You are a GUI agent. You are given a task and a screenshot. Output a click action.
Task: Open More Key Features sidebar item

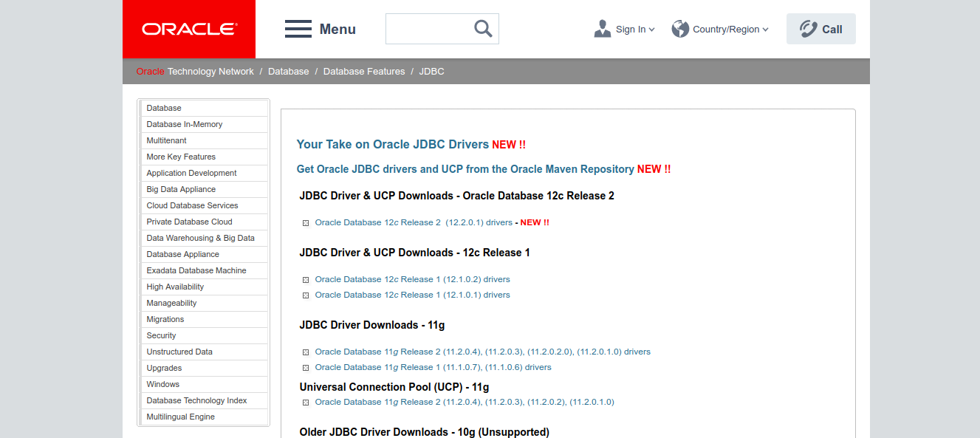click(x=205, y=157)
